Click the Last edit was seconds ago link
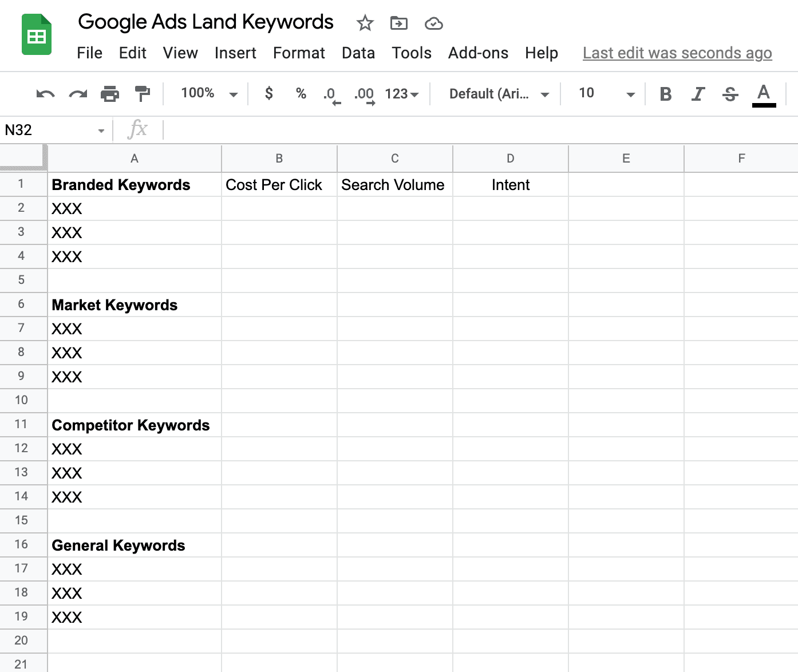This screenshot has height=672, width=798. [677, 53]
